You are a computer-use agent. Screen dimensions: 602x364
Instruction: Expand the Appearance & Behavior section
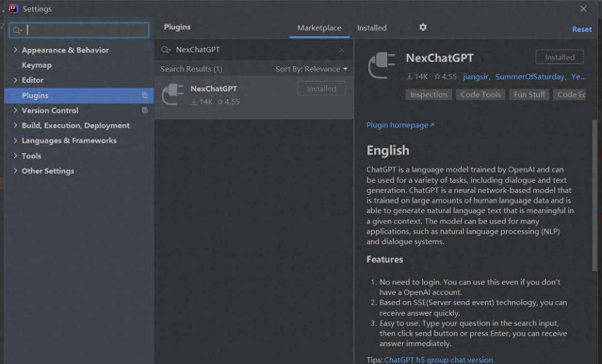click(15, 50)
